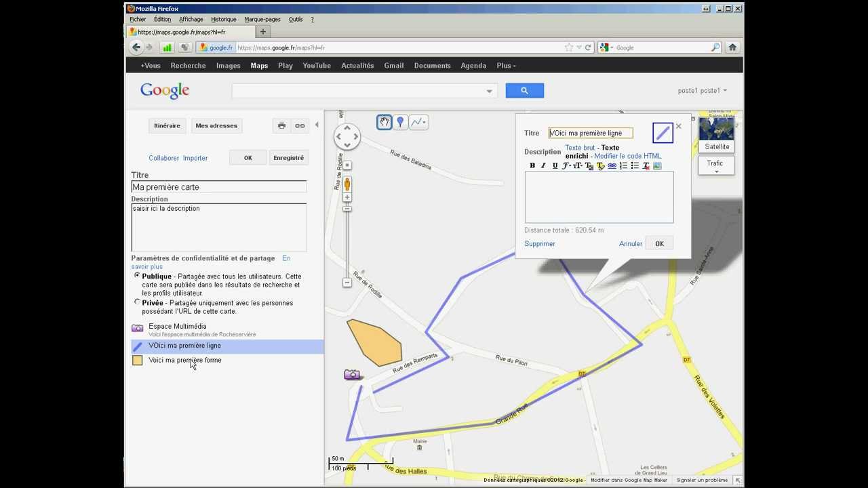The width and height of the screenshot is (868, 488).
Task: Click the insert link icon in the editor
Action: (x=612, y=165)
